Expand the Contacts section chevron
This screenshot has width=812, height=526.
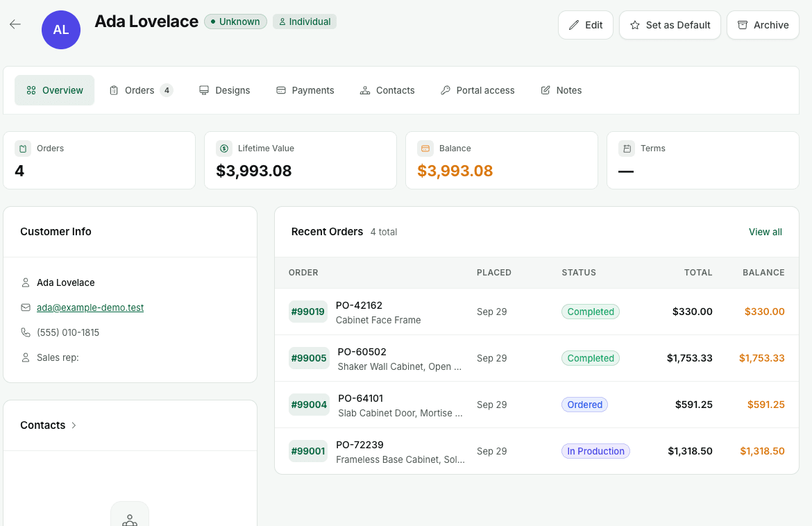point(74,425)
